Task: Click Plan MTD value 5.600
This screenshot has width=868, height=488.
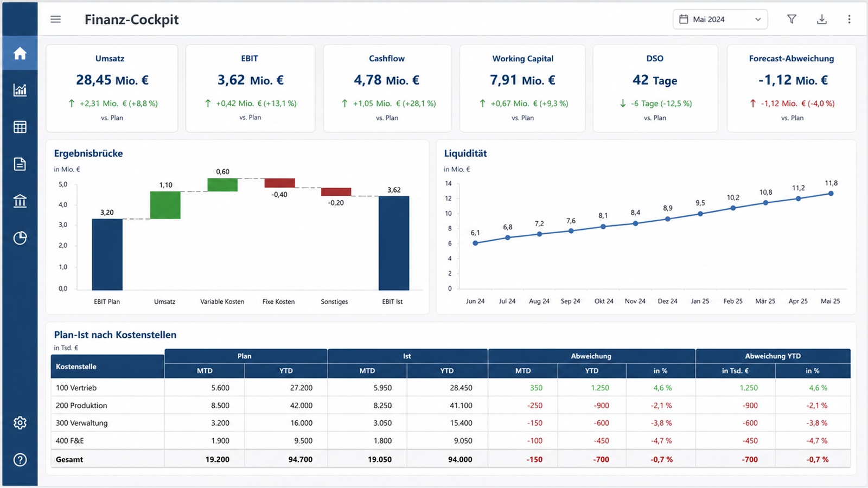Action: (x=220, y=388)
